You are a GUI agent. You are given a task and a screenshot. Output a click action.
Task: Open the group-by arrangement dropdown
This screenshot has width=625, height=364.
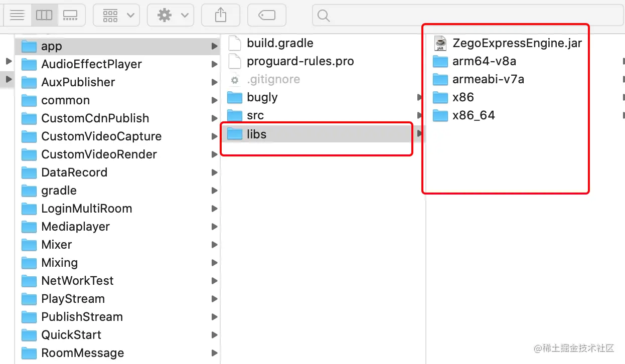[x=116, y=15]
